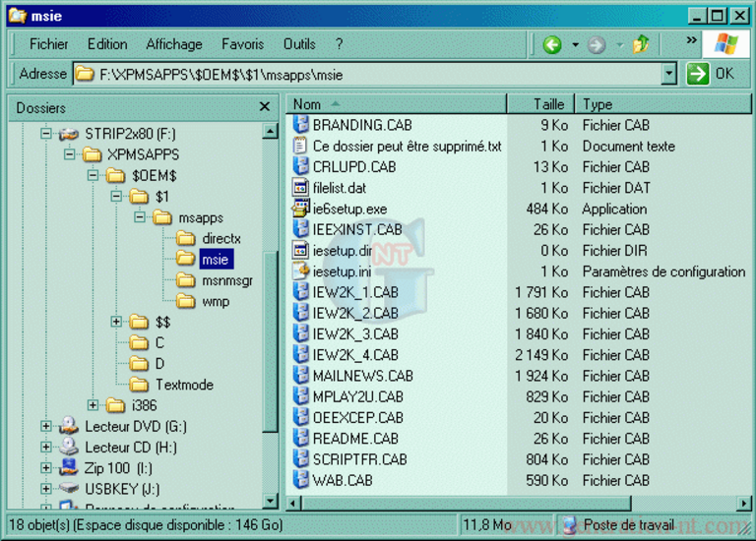The image size is (756, 541).
Task: Go up one folder level
Action: pyautogui.click(x=641, y=45)
